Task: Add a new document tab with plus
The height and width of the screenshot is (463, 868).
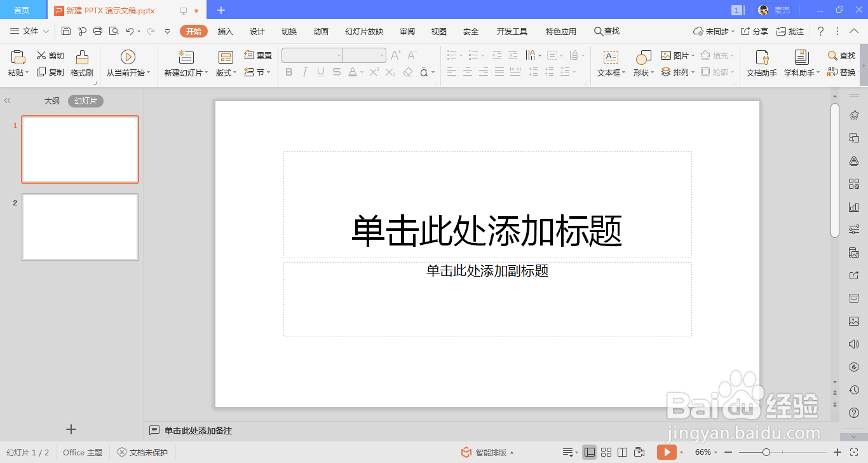Action: (x=221, y=10)
